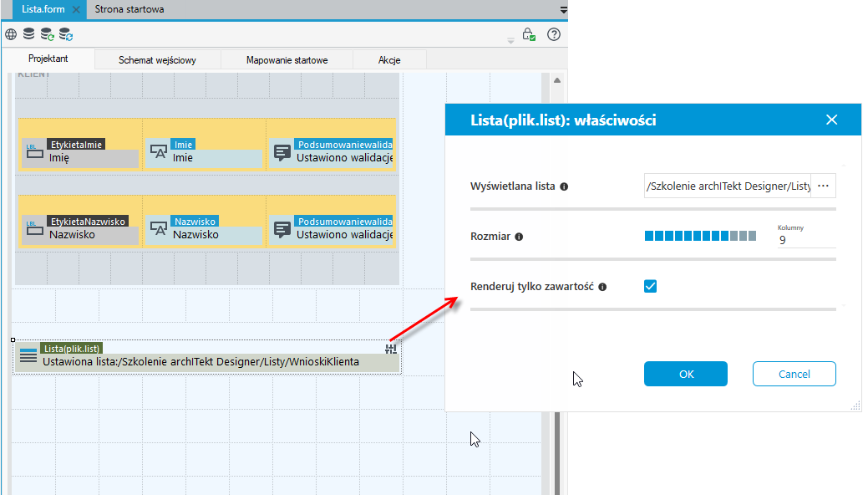Select the Imie input component
Viewport: 868px width, 495px height.
[x=204, y=151]
